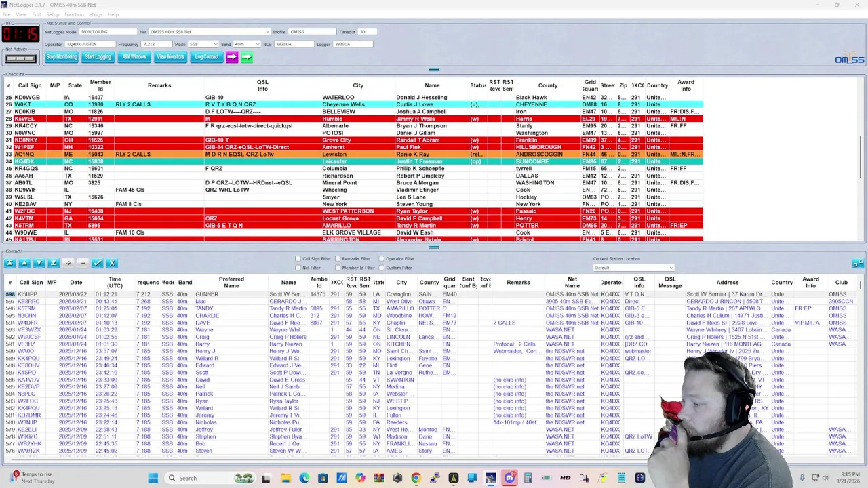Click the Start Logging button
Image resolution: width=868 pixels, height=488 pixels.
pos(98,57)
